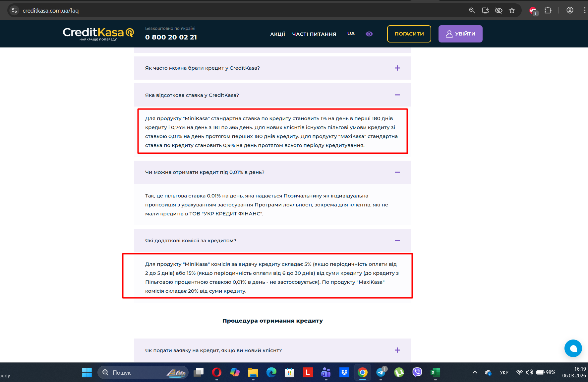The height and width of the screenshot is (382, 588).
Task: Switch the УКР keyboard language indicator
Action: [x=504, y=373]
